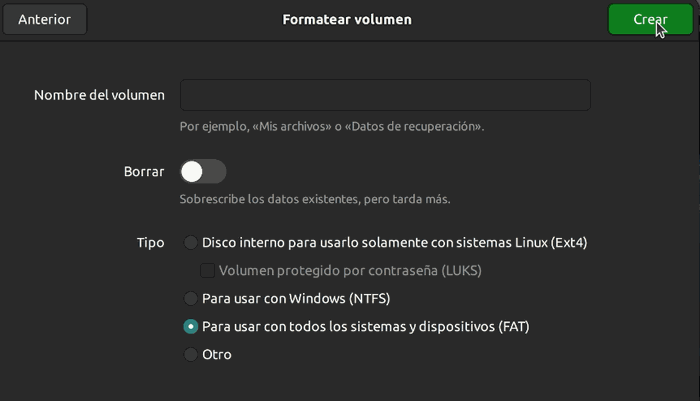Click the Crear button
700x401 pixels.
650,20
